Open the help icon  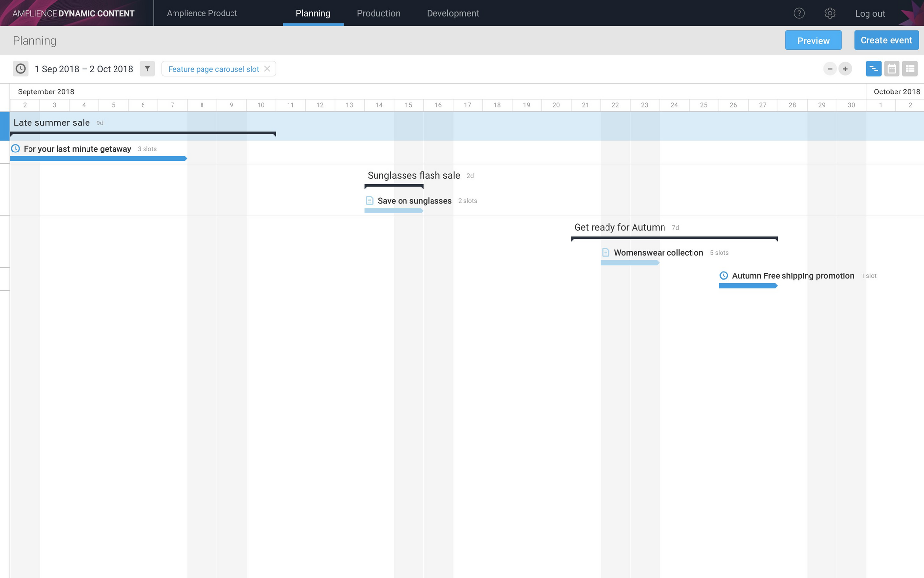(799, 13)
